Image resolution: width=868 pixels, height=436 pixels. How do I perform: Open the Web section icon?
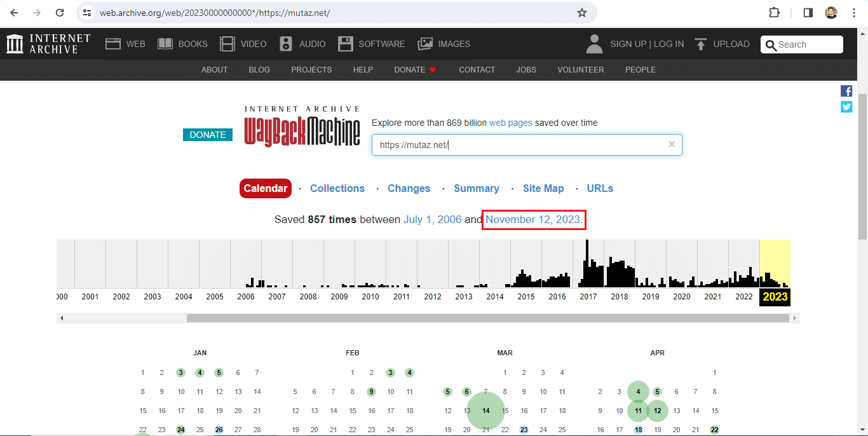point(113,44)
